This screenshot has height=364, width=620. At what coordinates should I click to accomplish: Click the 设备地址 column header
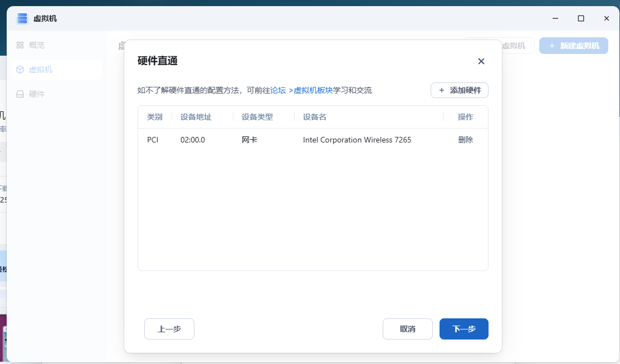(x=196, y=117)
